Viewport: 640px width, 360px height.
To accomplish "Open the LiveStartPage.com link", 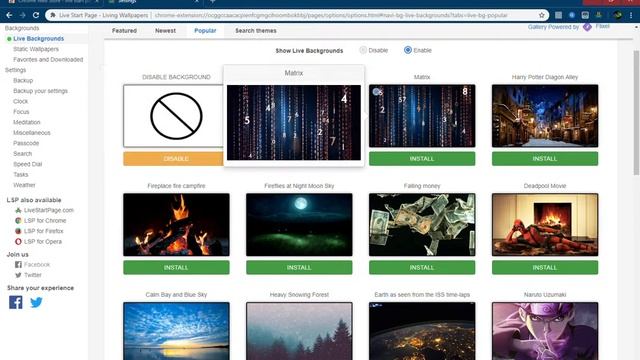I will (49, 210).
